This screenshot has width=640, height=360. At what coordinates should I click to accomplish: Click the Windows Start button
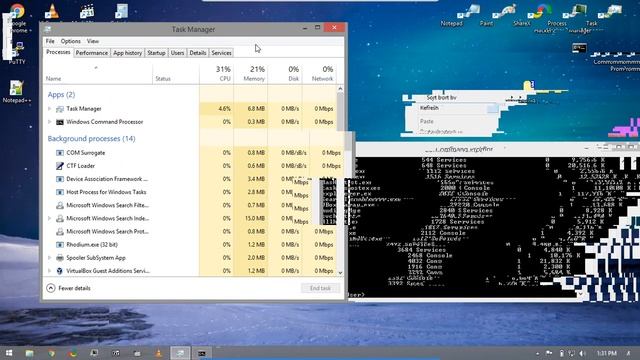[8, 353]
